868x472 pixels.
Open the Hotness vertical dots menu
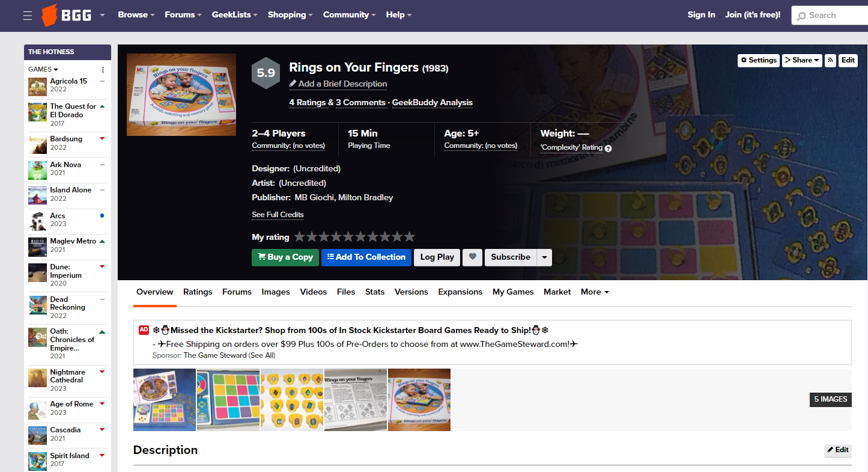(103, 70)
